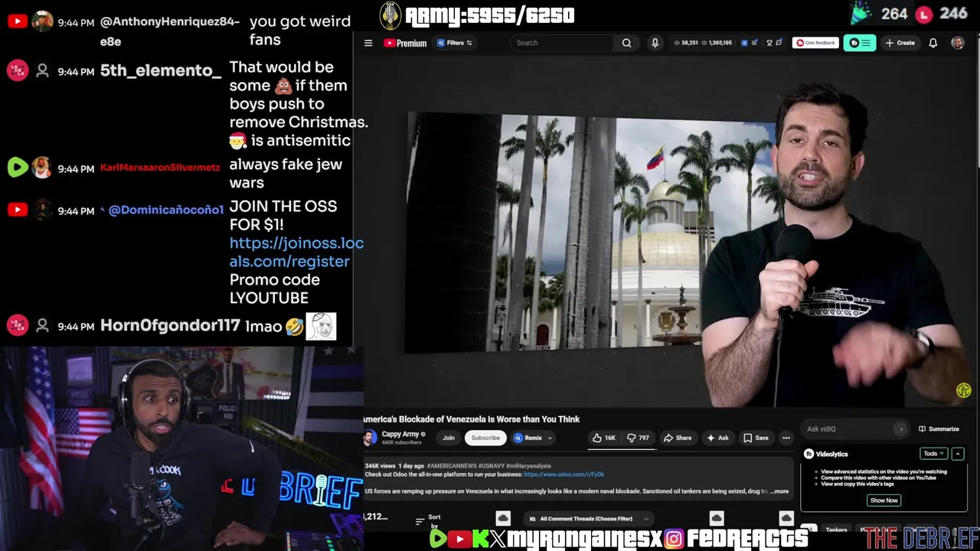Save the video to a playlist
The height and width of the screenshot is (551, 980).
coord(756,438)
